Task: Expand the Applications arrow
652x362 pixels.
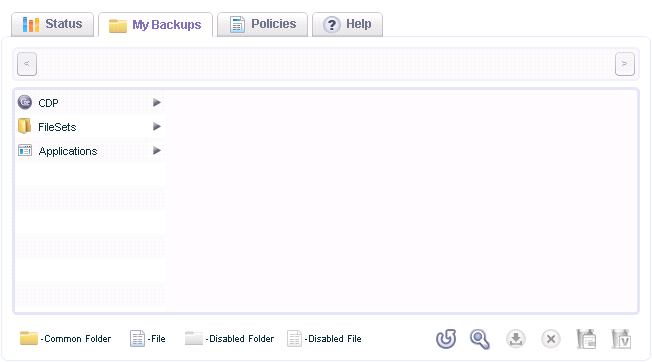Action: tap(157, 150)
